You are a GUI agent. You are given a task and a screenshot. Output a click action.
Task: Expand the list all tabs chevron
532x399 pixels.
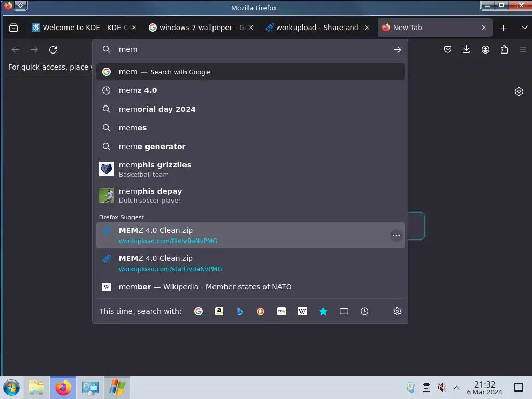[x=524, y=28]
